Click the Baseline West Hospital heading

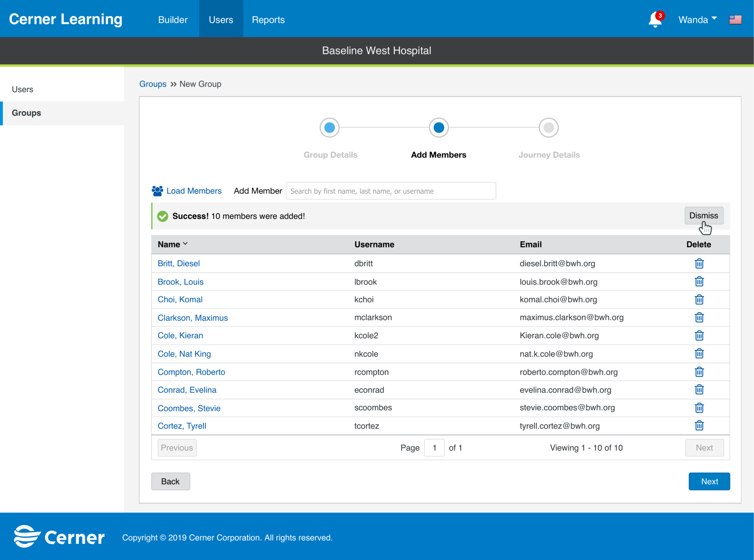377,51
